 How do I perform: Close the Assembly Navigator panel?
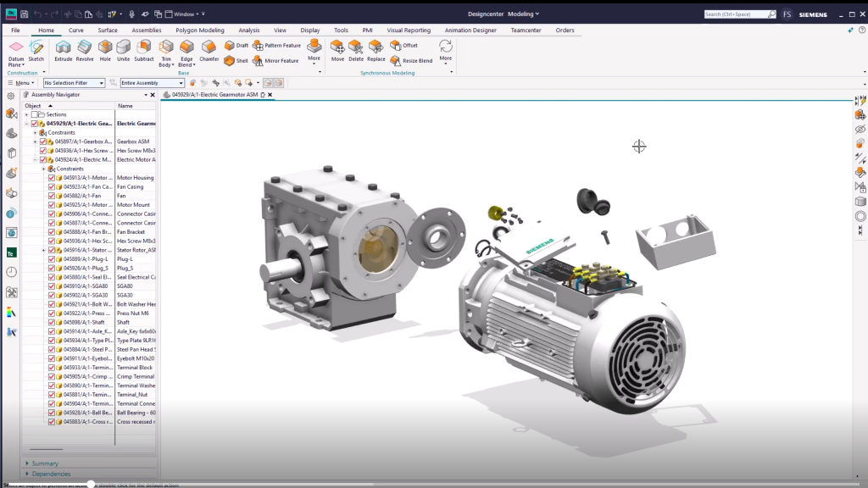[x=153, y=95]
